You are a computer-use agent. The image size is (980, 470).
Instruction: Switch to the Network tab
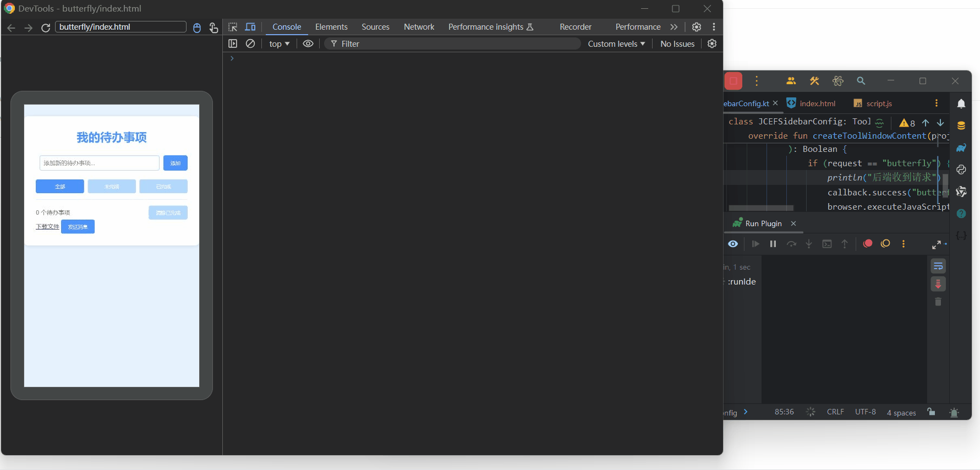coord(419,27)
